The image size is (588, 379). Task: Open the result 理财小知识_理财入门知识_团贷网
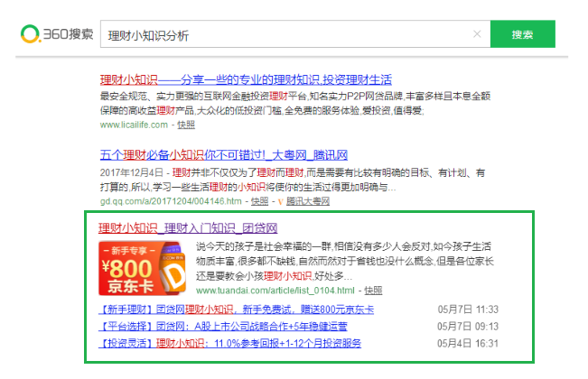(188, 228)
